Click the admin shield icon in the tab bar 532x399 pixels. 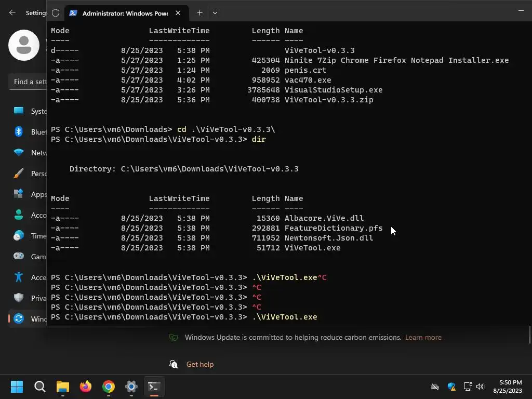click(x=56, y=13)
